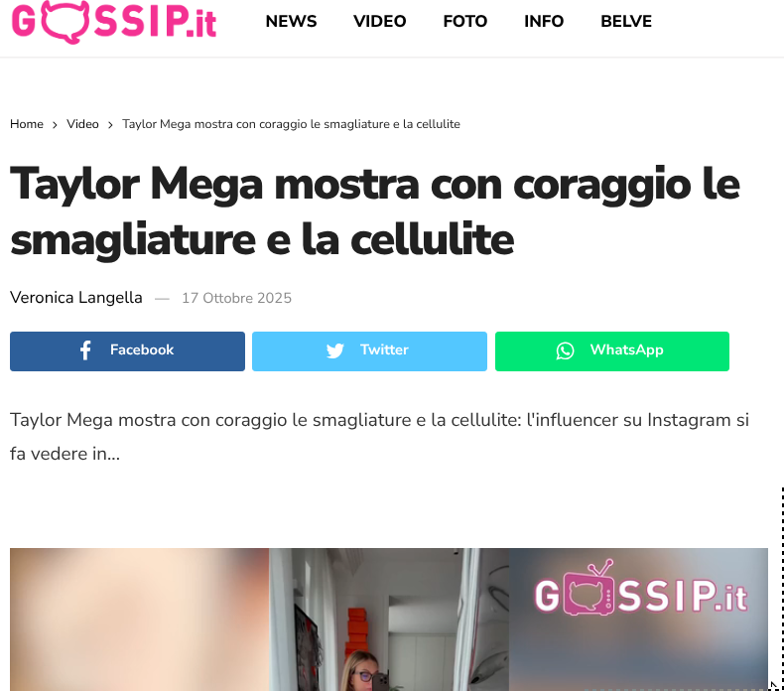Click the Facebook f icon
Viewport: 784px width, 691px height.
(x=85, y=350)
